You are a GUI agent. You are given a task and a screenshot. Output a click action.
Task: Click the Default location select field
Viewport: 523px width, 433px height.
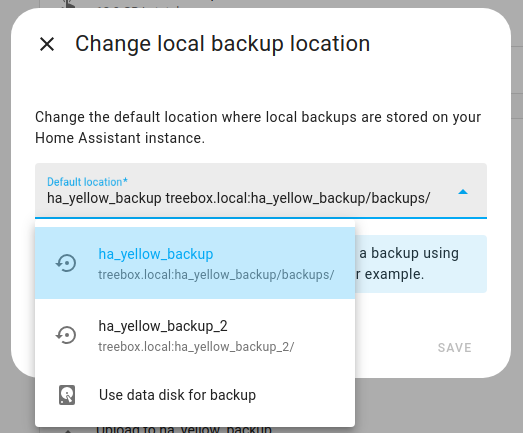tap(261, 191)
